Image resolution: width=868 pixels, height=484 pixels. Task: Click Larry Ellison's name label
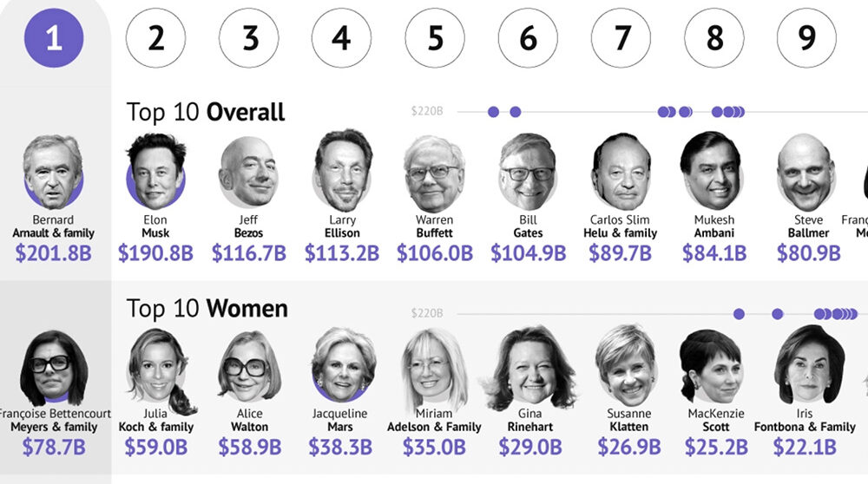(x=342, y=226)
